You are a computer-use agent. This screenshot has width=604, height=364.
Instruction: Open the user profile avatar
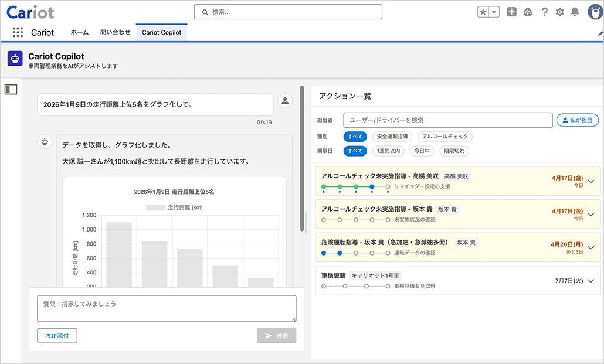click(595, 12)
